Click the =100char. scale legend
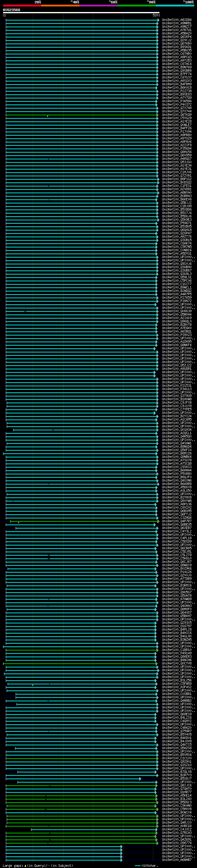Screen dimensions: 197x868 coord(147,866)
